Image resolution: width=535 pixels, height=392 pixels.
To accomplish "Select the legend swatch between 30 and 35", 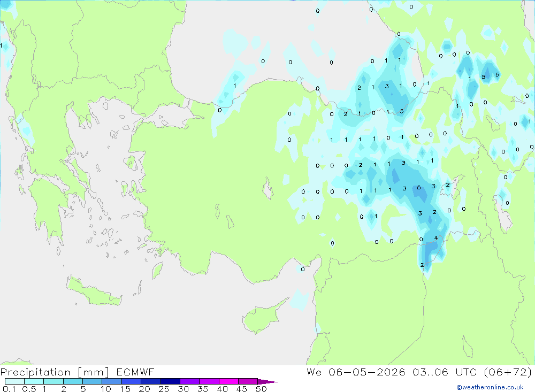I will coord(190,381).
